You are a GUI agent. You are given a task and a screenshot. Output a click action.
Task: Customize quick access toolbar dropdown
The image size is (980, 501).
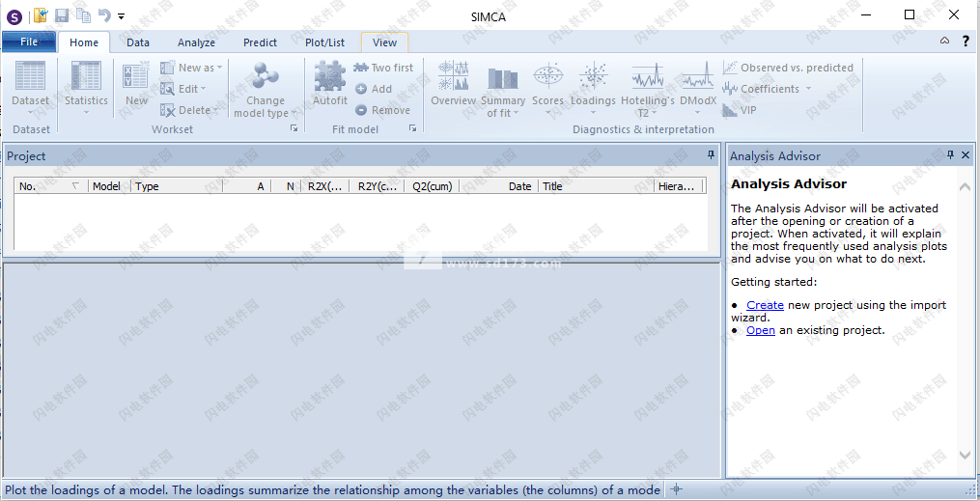click(122, 16)
